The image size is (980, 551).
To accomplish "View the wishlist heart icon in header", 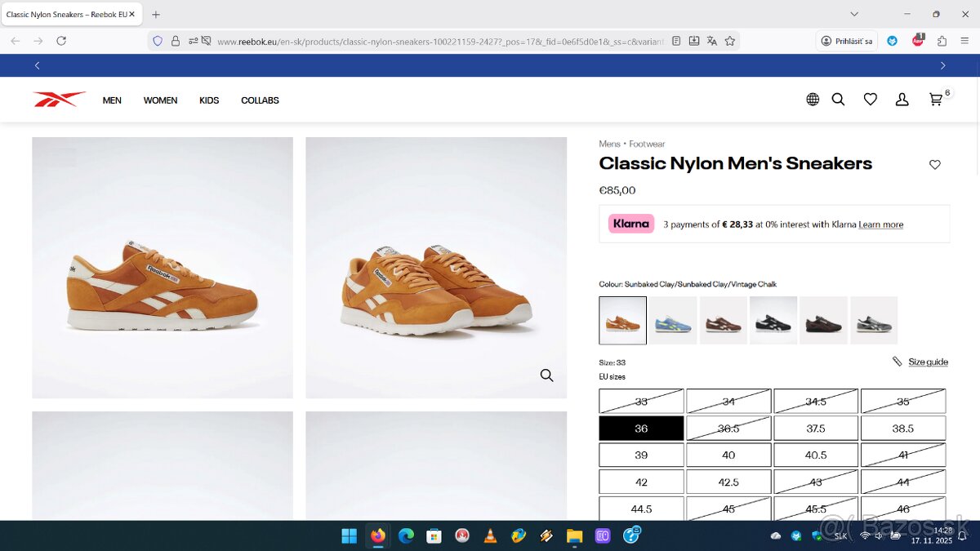I will 870,99.
